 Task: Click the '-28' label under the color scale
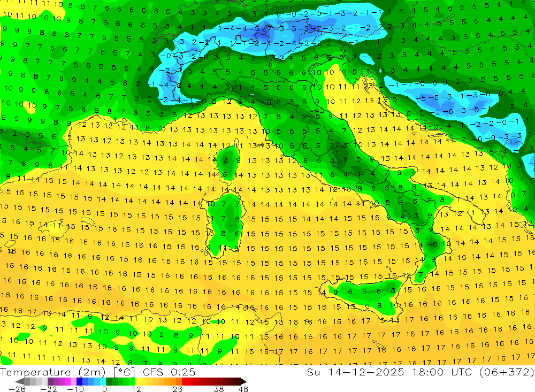click(x=17, y=389)
